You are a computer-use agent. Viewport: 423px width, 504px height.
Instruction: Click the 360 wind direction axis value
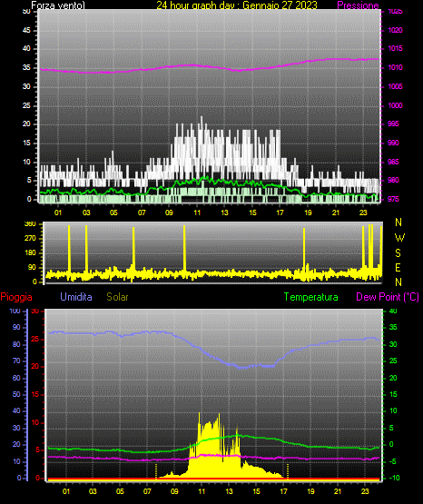[30, 224]
